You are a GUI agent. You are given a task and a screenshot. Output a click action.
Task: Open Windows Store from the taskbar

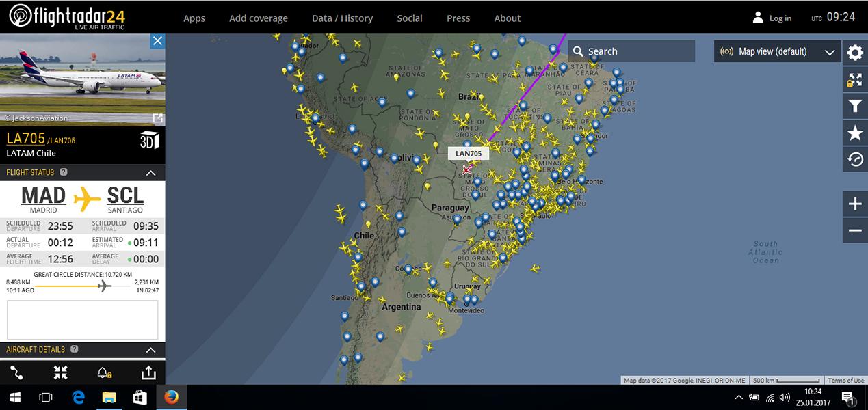tap(140, 397)
